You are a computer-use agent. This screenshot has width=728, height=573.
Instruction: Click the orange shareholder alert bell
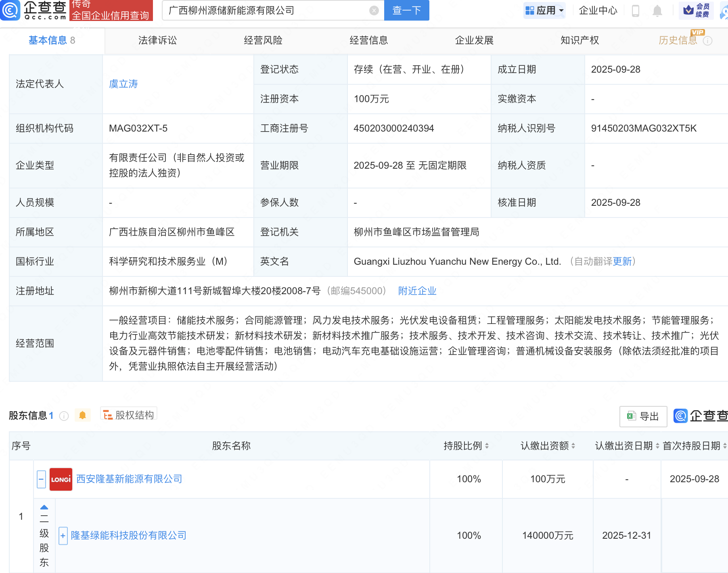pos(82,415)
